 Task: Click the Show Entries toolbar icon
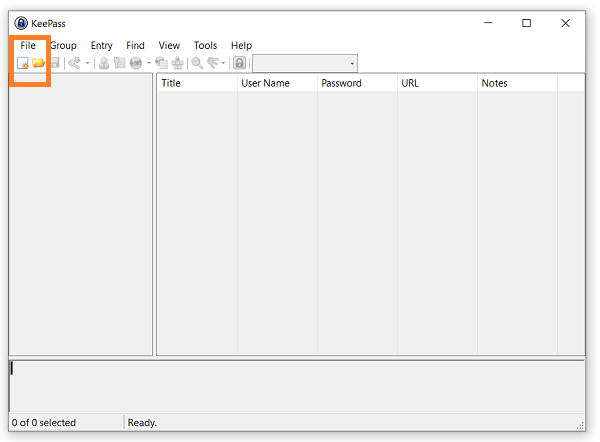pos(213,63)
